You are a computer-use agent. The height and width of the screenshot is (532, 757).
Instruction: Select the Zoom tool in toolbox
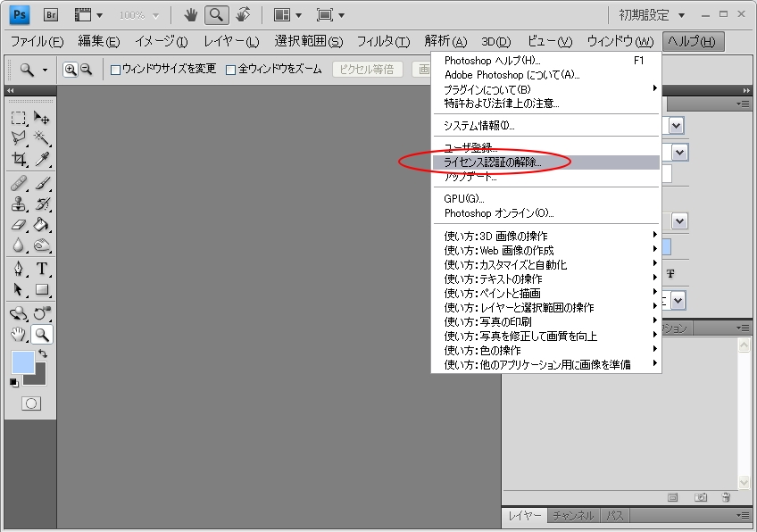click(42, 334)
